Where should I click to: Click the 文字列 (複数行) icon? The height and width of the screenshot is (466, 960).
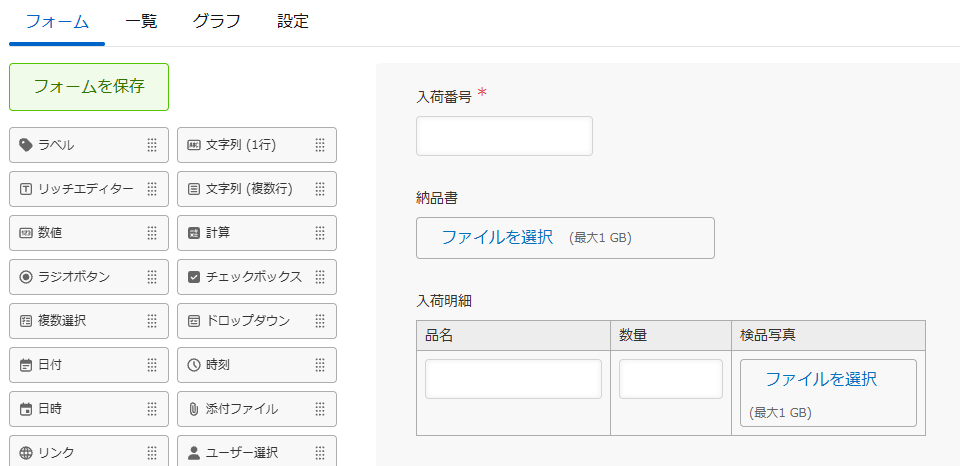[x=193, y=189]
